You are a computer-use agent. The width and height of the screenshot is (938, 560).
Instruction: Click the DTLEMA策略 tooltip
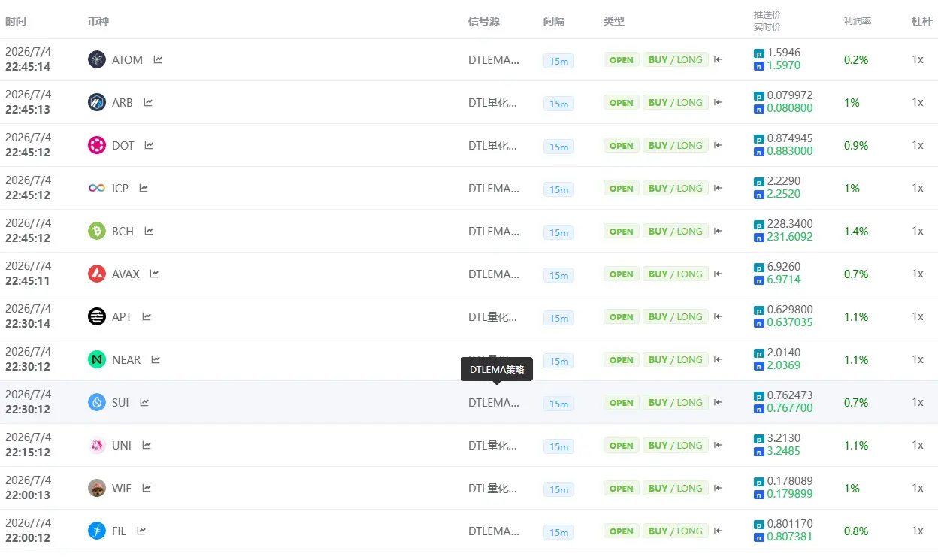pyautogui.click(x=497, y=369)
